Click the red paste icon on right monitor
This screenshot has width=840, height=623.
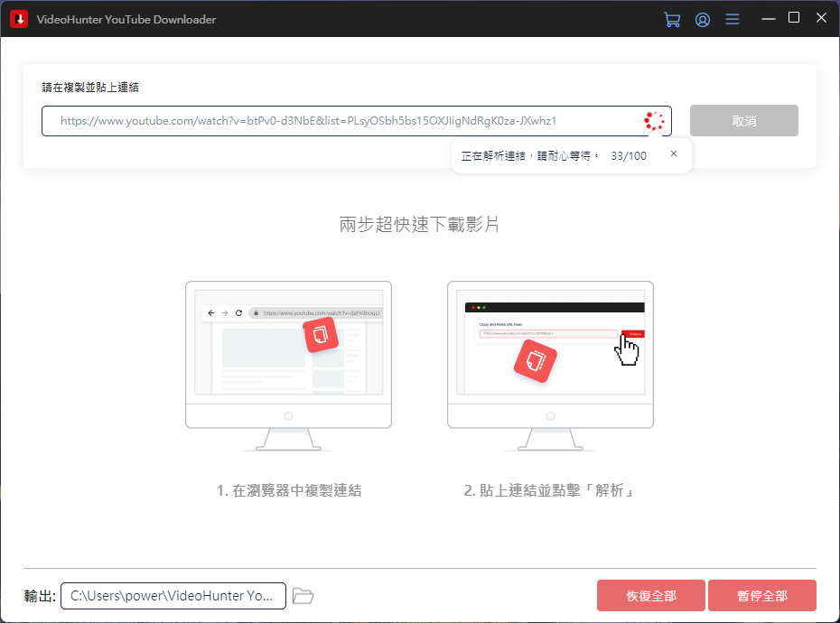click(535, 361)
